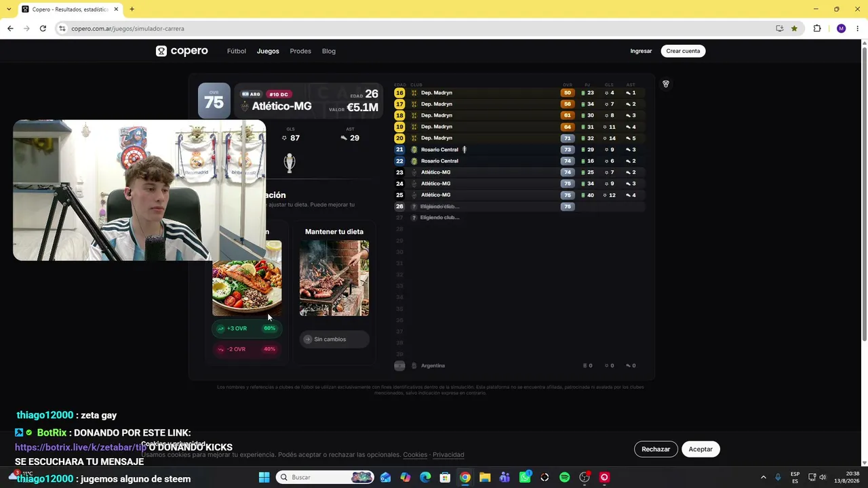This screenshot has width=868, height=488.
Task: Open WhatsApp from the taskbar
Action: [525, 477]
